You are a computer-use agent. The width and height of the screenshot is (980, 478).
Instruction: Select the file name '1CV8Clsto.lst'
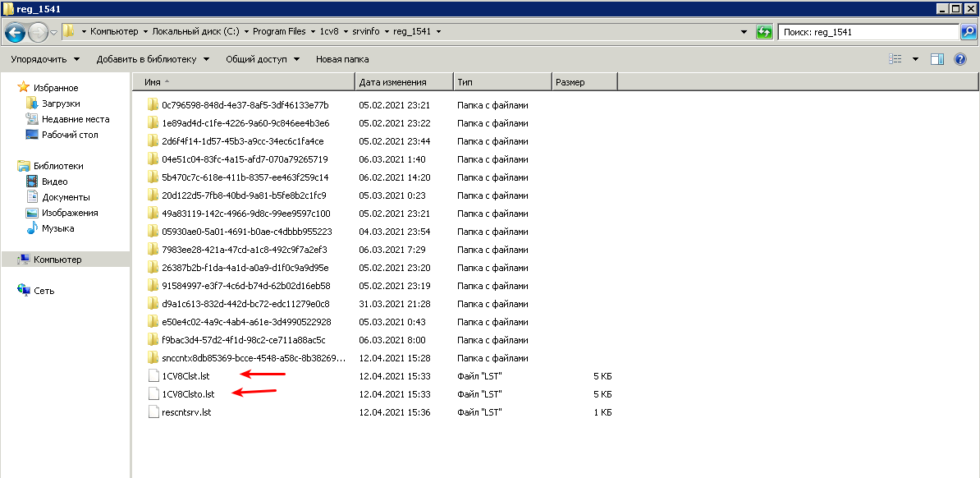[188, 395]
